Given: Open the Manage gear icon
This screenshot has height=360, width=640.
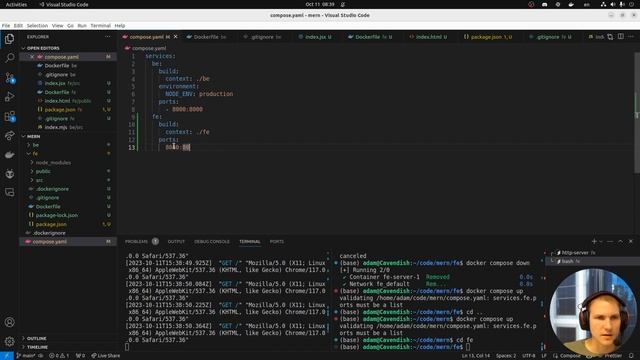Looking at the screenshot, I should [9, 341].
